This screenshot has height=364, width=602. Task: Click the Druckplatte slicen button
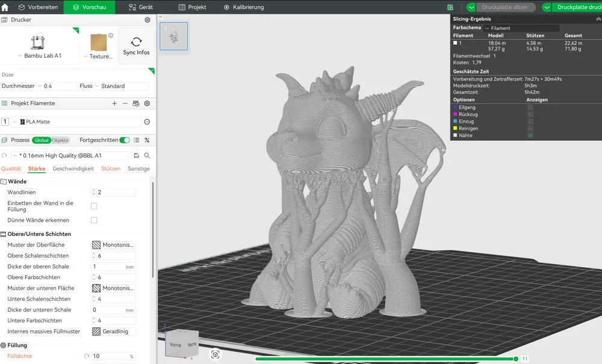click(504, 7)
